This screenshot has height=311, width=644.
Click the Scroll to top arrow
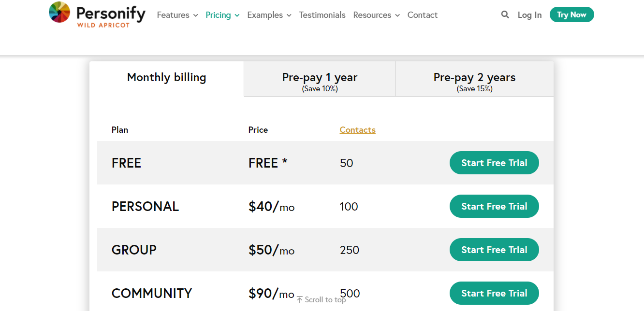pos(300,300)
